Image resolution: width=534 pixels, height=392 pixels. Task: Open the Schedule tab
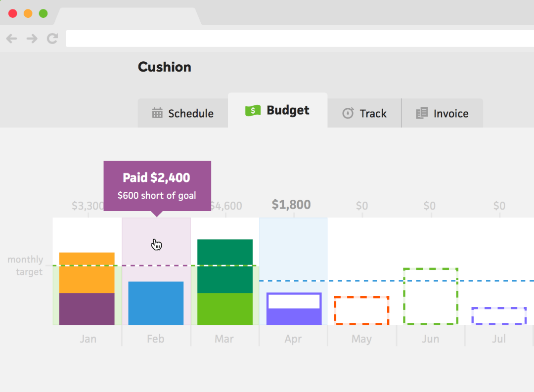[183, 113]
